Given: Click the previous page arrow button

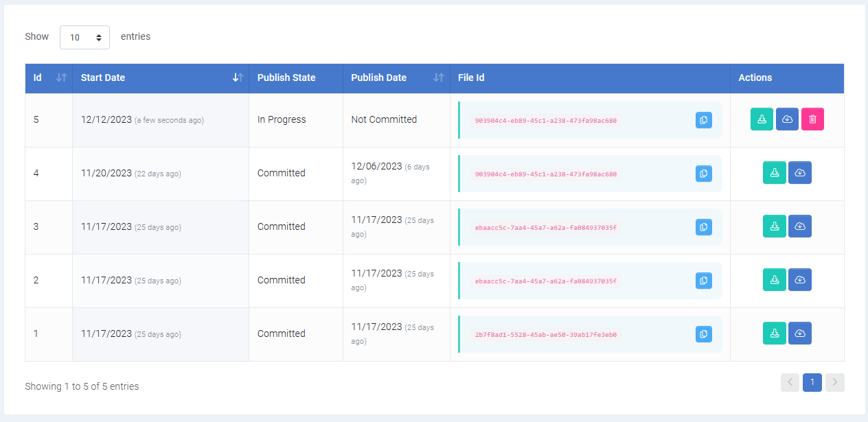Looking at the screenshot, I should (x=790, y=382).
